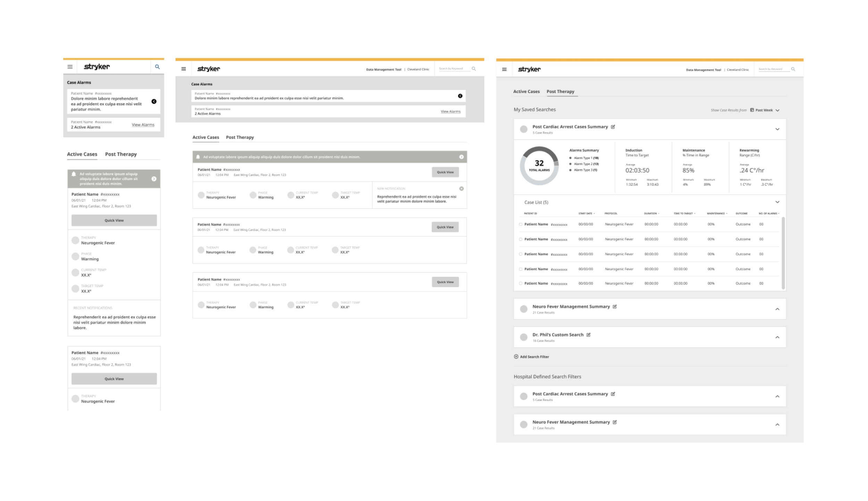Click the Stryker logo in the middle layout

point(209,69)
